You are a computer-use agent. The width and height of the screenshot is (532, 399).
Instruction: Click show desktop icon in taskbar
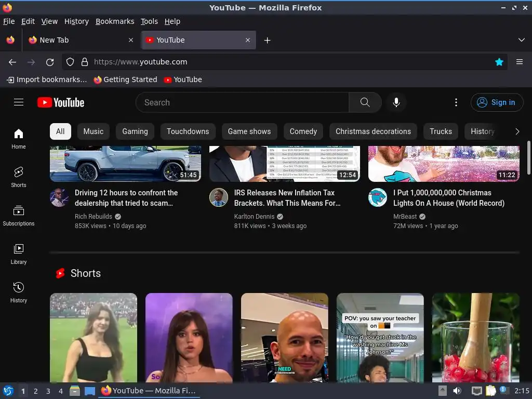[89, 391]
